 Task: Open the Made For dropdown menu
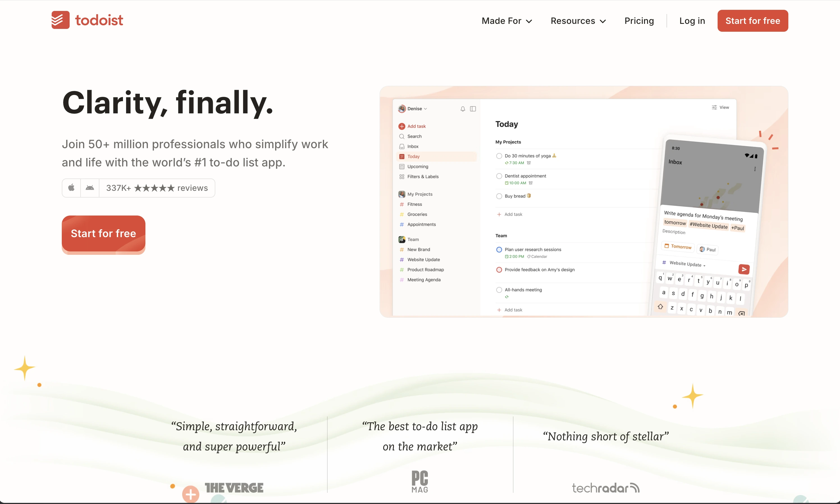[x=507, y=21]
